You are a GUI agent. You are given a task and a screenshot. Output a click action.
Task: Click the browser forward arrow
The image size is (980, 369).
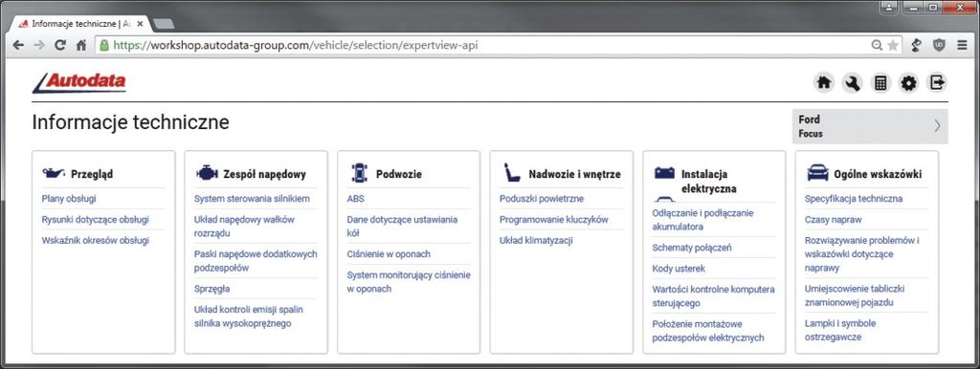(38, 45)
